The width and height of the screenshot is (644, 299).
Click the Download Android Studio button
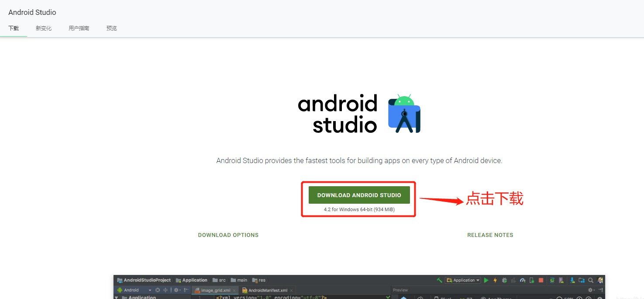pyautogui.click(x=359, y=195)
